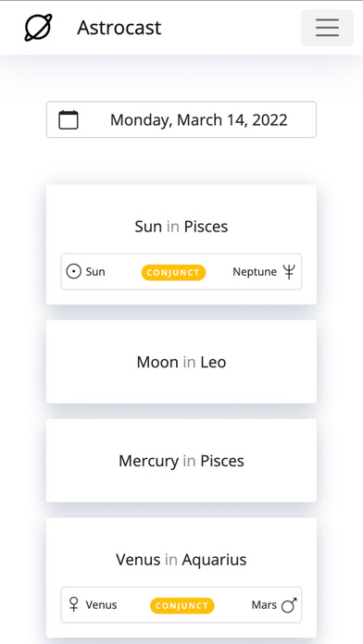Select the Sun-Neptune CONJUNCT badge
Image resolution: width=363 pixels, height=644 pixels.
[x=173, y=272]
